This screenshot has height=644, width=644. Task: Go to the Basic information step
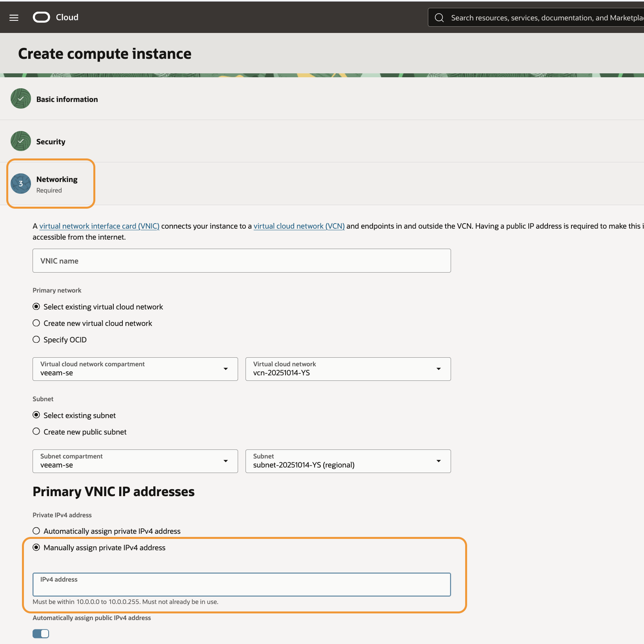(67, 99)
